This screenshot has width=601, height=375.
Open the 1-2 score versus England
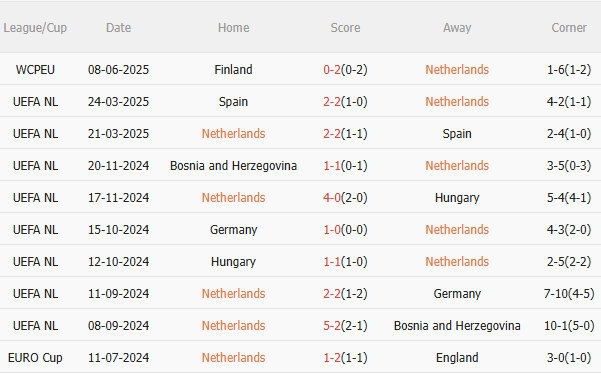click(332, 358)
